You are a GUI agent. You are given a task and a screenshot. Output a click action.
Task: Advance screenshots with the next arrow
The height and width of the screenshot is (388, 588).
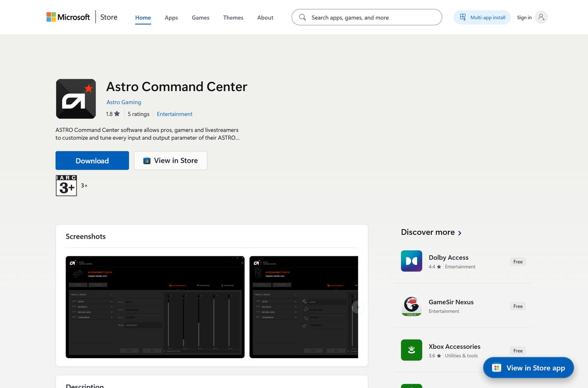click(x=358, y=307)
